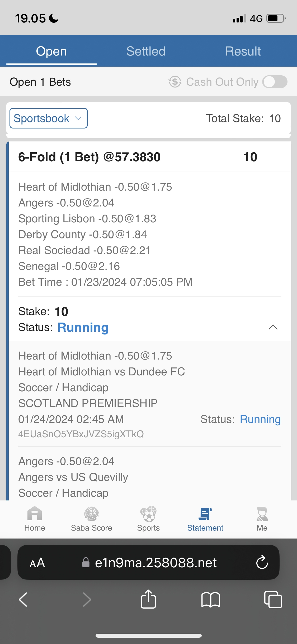
Task: Select the Open tab
Action: click(51, 51)
